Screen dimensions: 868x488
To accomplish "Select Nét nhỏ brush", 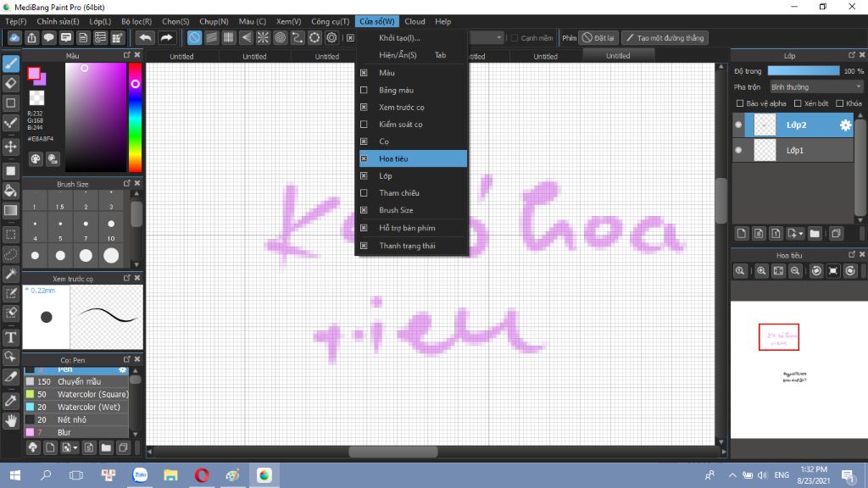I will point(76,419).
